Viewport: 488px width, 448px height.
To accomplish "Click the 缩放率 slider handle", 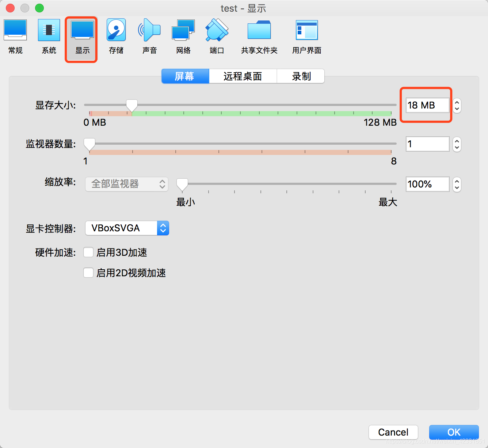I will point(182,185).
